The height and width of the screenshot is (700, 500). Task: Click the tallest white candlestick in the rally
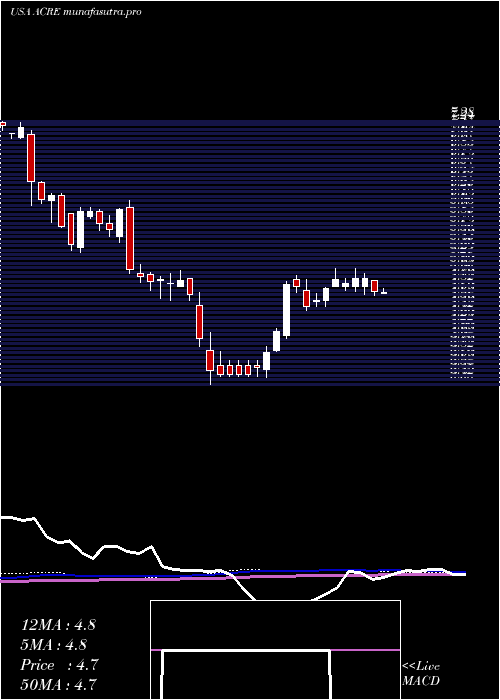point(286,310)
